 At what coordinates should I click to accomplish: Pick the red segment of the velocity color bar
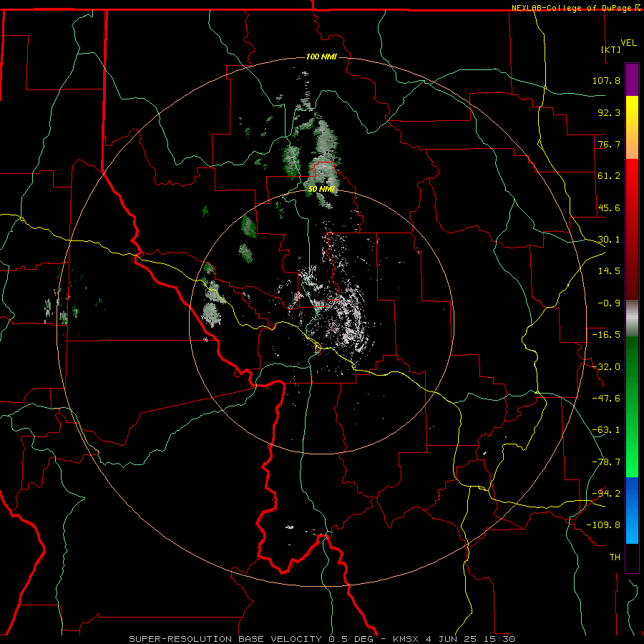[x=632, y=229]
